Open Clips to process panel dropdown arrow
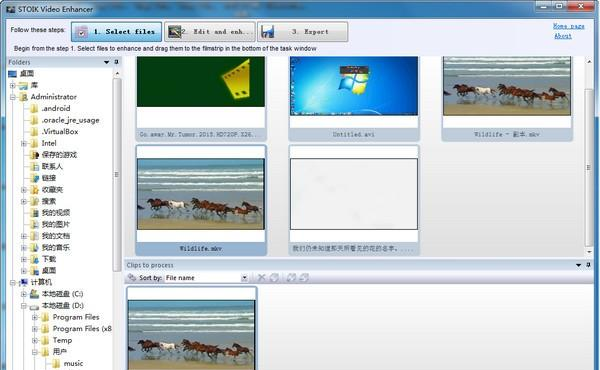The width and height of the screenshot is (600, 370). pyautogui.click(x=578, y=265)
